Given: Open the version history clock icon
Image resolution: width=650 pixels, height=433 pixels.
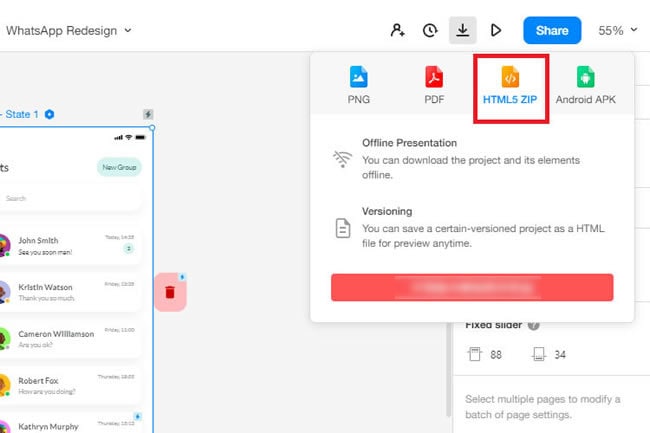Looking at the screenshot, I should tap(430, 30).
